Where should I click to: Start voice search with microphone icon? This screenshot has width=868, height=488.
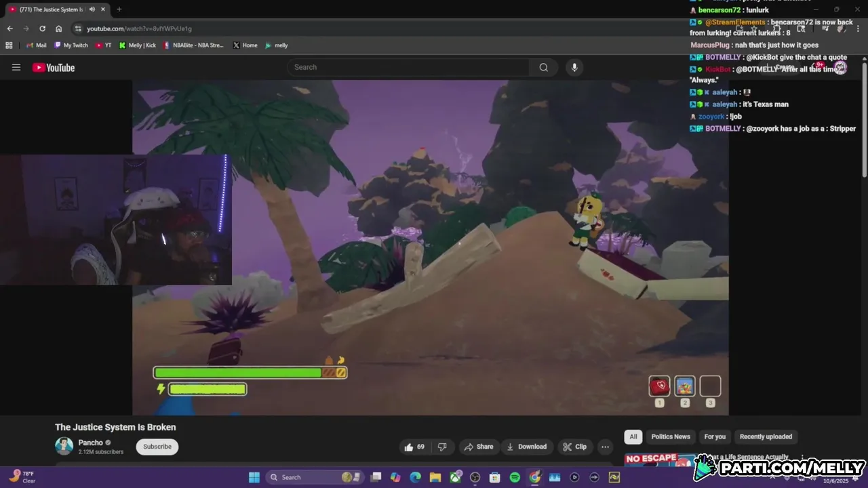(x=574, y=67)
